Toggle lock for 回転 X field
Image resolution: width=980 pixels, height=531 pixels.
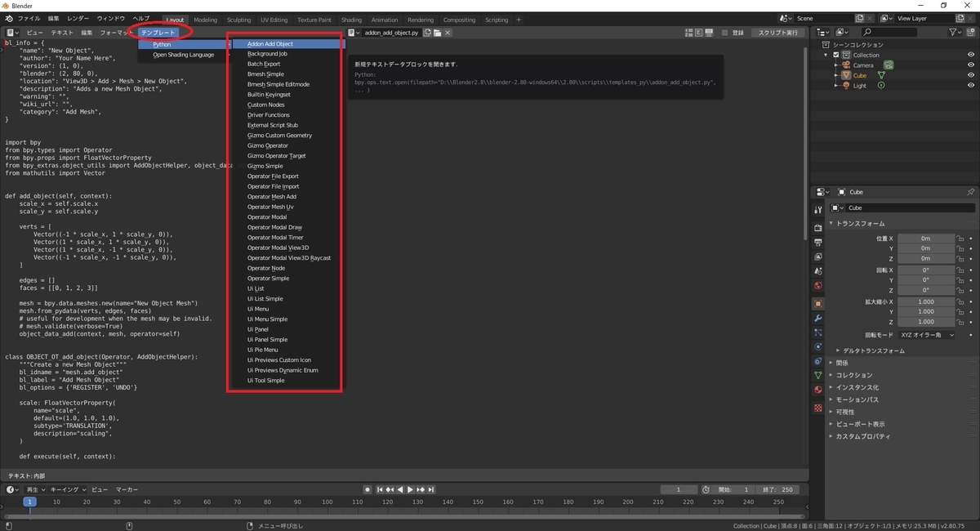tap(961, 270)
